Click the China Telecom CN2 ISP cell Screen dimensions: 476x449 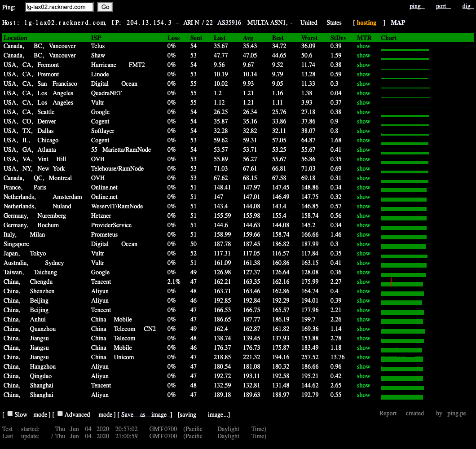coord(123,329)
